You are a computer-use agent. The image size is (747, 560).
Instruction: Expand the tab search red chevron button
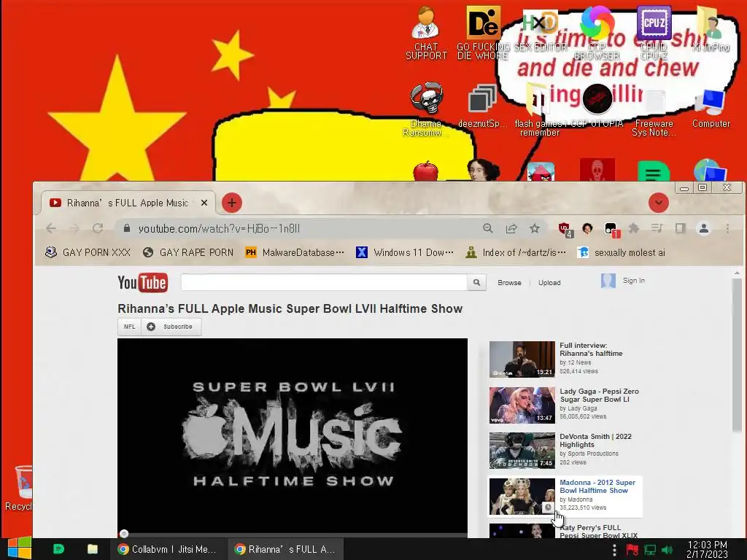659,203
